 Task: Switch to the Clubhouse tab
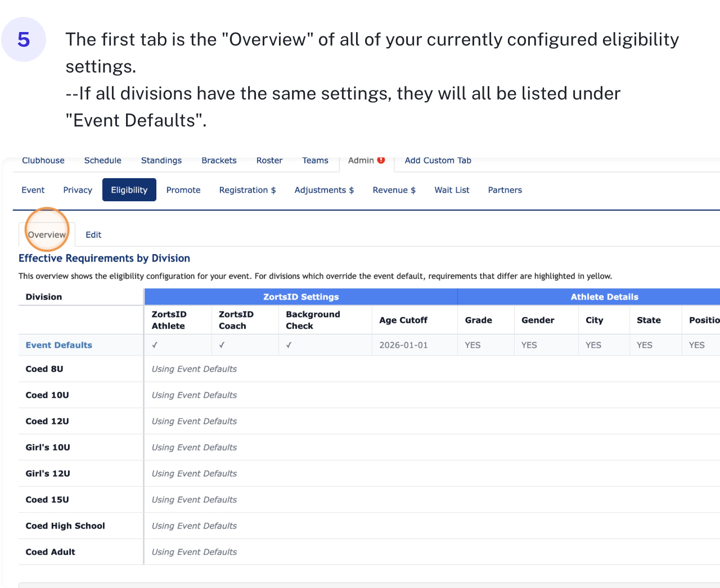coord(43,160)
